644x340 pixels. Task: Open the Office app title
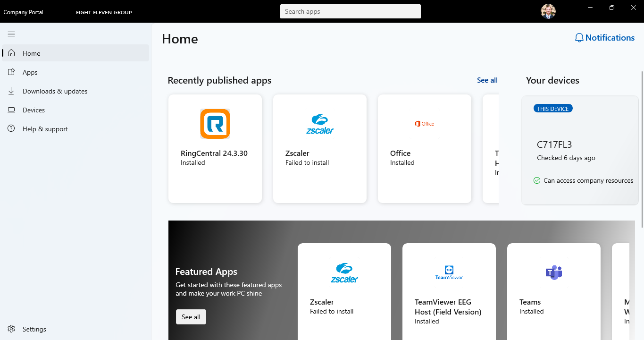click(x=401, y=153)
